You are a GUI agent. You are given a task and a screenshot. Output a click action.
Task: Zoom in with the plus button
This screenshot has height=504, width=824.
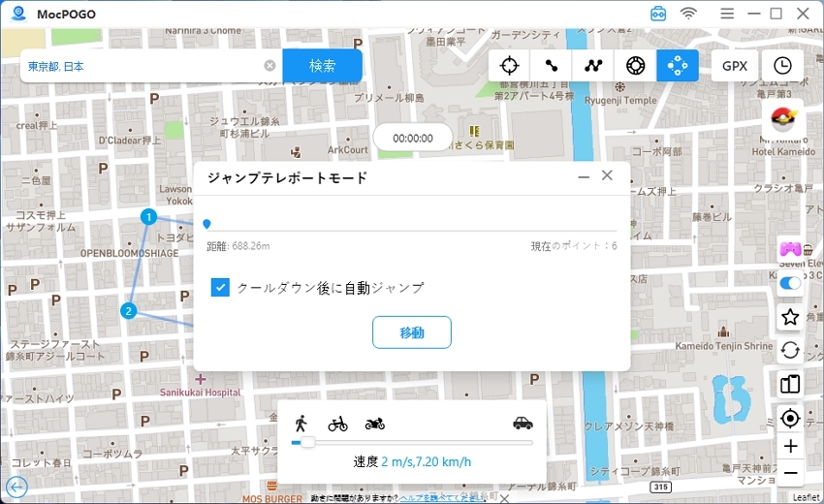pos(790,446)
